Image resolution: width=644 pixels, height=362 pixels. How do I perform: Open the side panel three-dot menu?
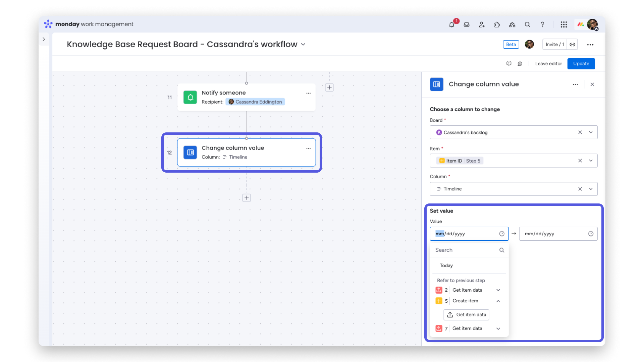tap(576, 84)
